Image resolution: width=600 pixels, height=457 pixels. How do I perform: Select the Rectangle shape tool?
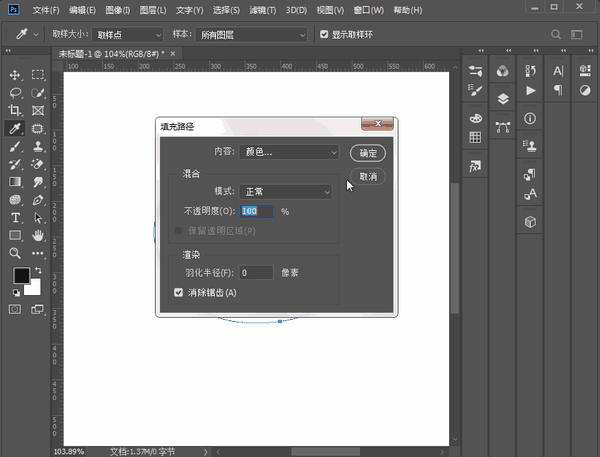click(15, 235)
